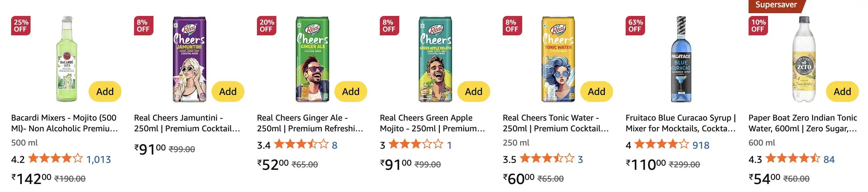
Task: Click the 4.3 star rating icons
Action: click(x=793, y=159)
